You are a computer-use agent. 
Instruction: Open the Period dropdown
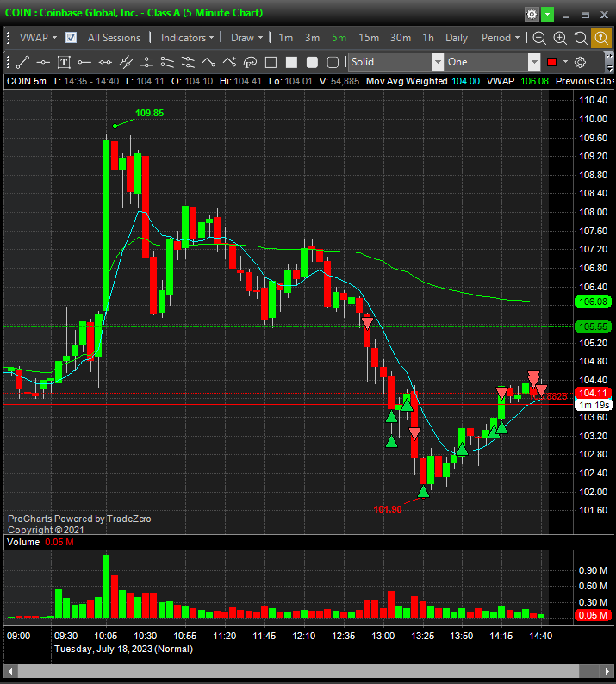click(501, 38)
